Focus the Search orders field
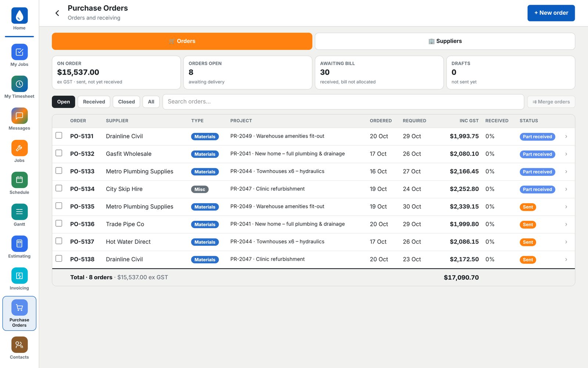The height and width of the screenshot is (368, 588). [343, 102]
